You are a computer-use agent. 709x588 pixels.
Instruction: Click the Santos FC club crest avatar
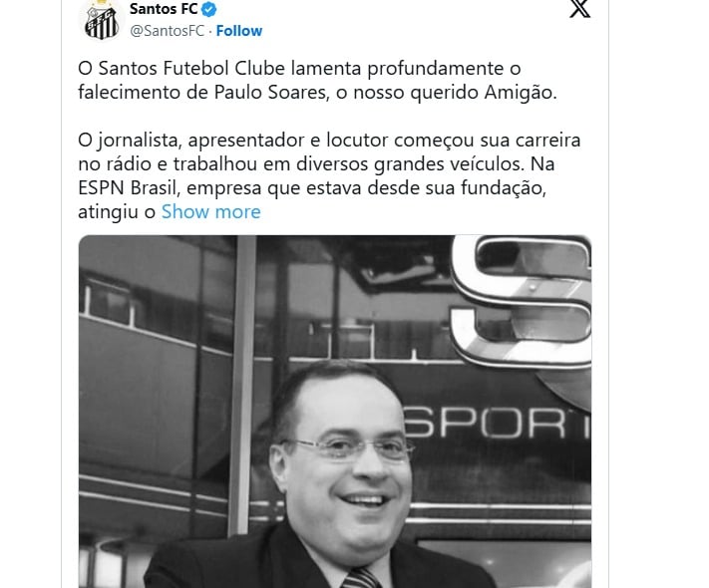point(102,20)
